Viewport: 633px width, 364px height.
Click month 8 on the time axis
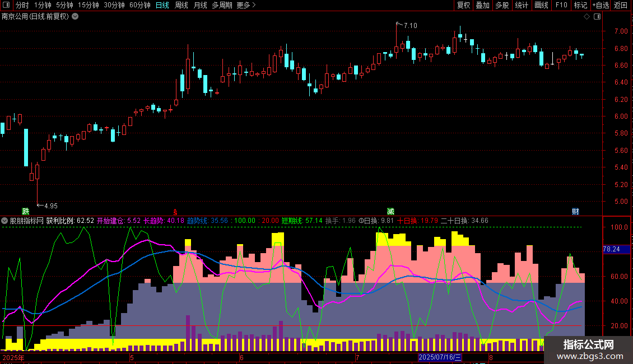[491, 357]
